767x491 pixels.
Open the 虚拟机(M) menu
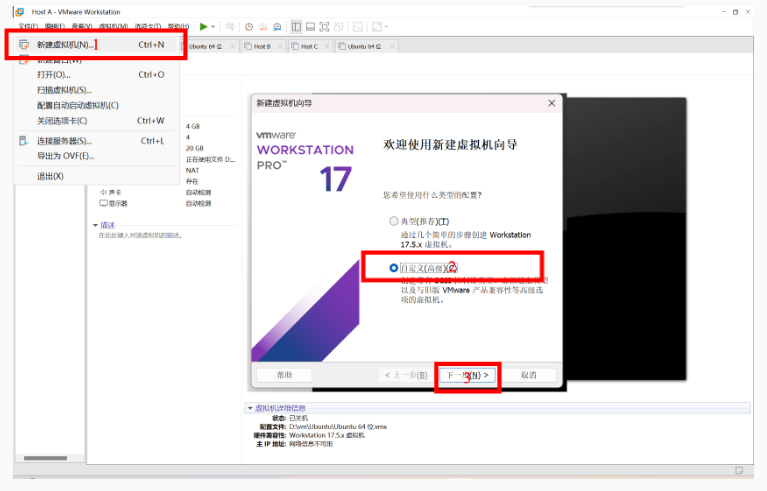(113, 26)
